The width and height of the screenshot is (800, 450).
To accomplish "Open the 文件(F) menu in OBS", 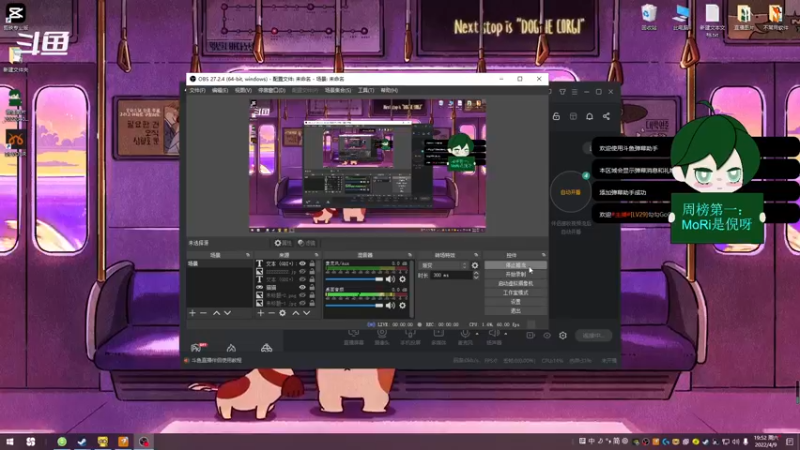I will [x=197, y=90].
